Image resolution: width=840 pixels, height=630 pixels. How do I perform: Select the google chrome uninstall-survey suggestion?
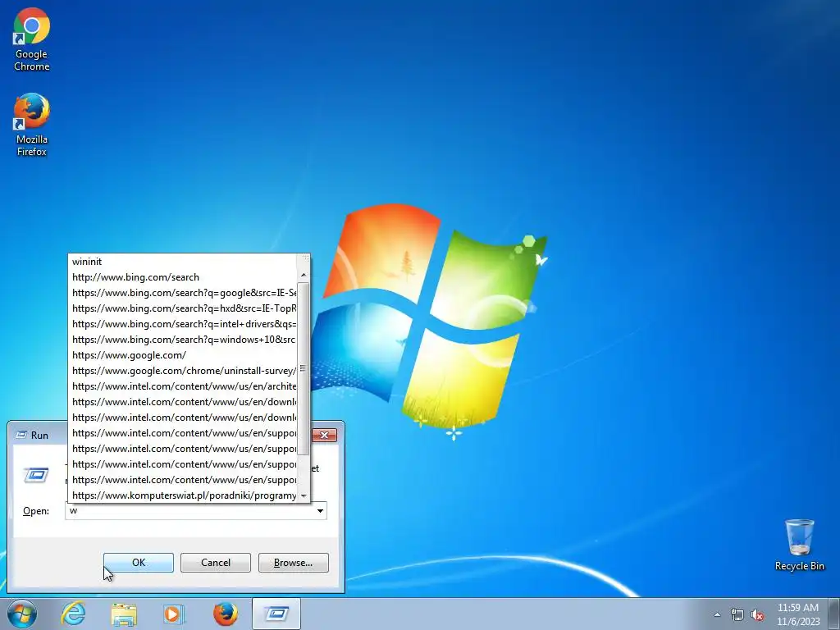182,370
